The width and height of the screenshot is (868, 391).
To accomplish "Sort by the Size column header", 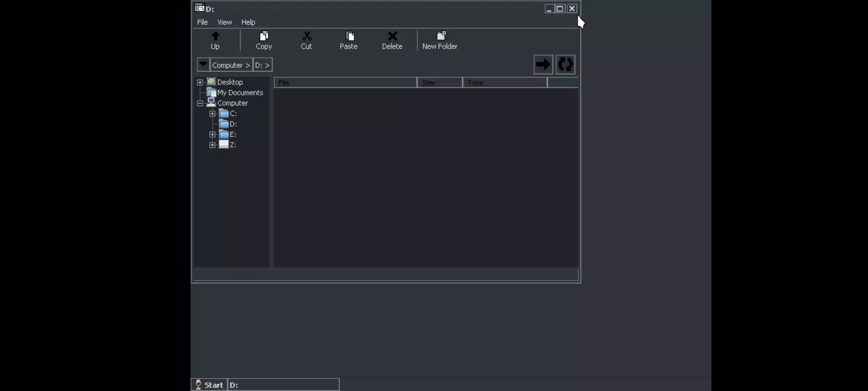I will pyautogui.click(x=440, y=83).
